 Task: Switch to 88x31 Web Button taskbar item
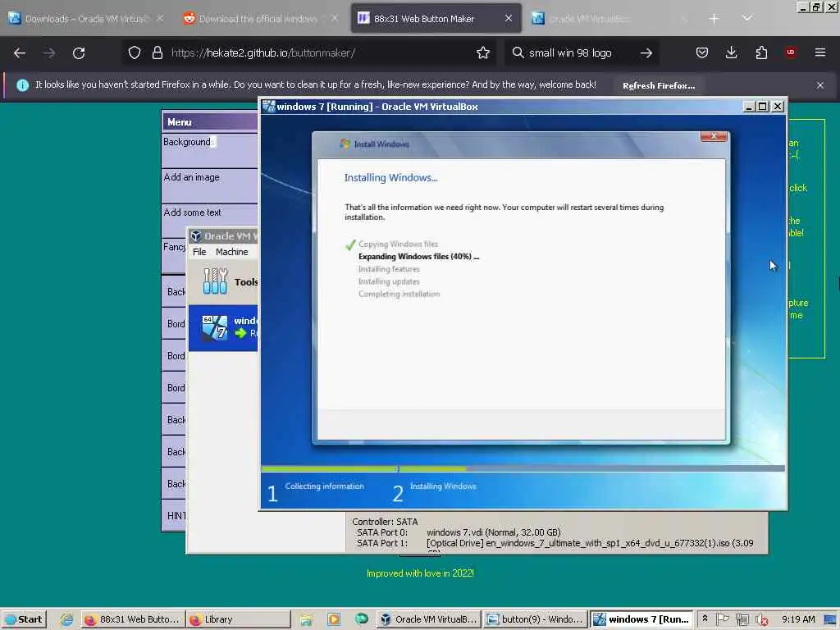click(134, 619)
